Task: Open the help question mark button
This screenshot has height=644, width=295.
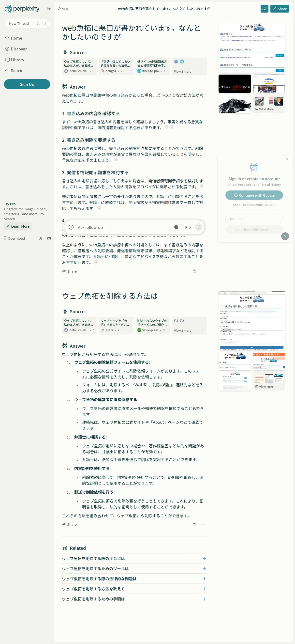Action: 285,236
